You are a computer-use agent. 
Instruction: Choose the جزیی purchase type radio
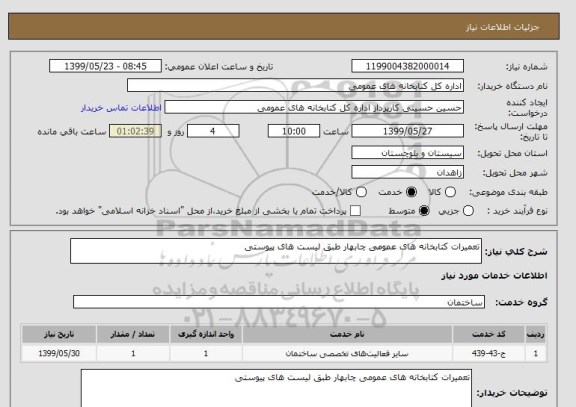[468, 211]
